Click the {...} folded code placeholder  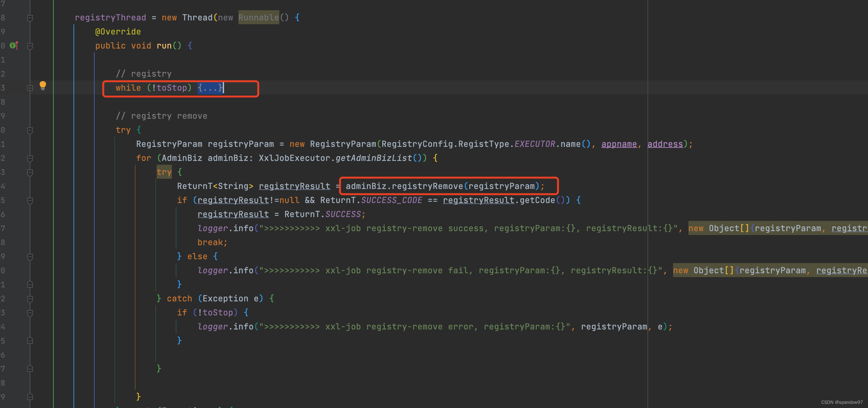coord(210,88)
